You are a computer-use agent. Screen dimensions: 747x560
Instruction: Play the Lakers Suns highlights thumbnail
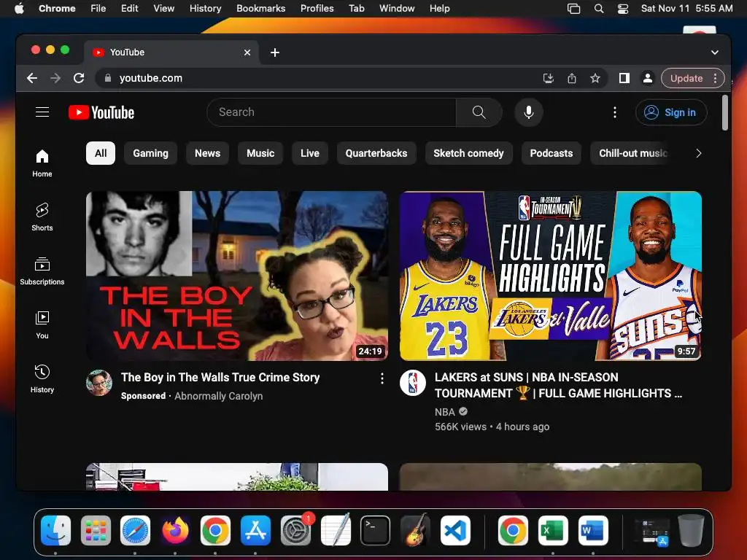coord(551,276)
